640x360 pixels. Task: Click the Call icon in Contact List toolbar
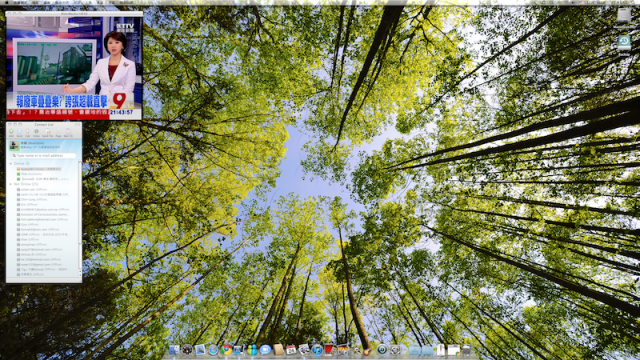click(27, 132)
